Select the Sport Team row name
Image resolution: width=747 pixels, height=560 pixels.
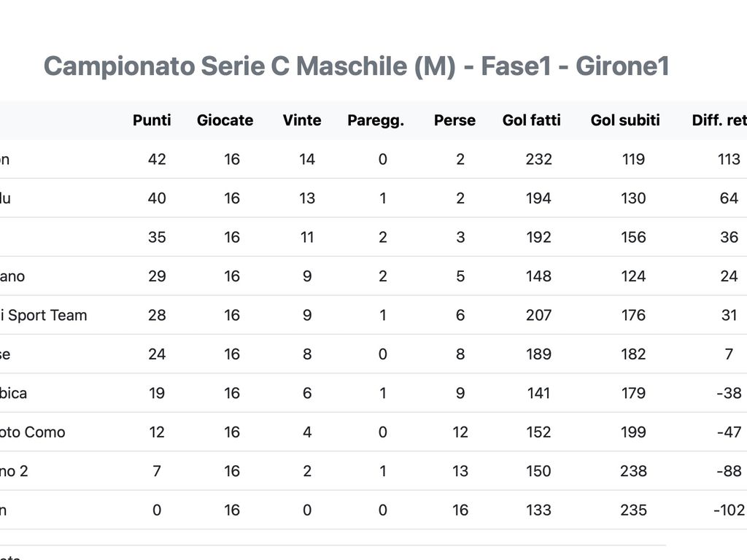click(x=43, y=315)
